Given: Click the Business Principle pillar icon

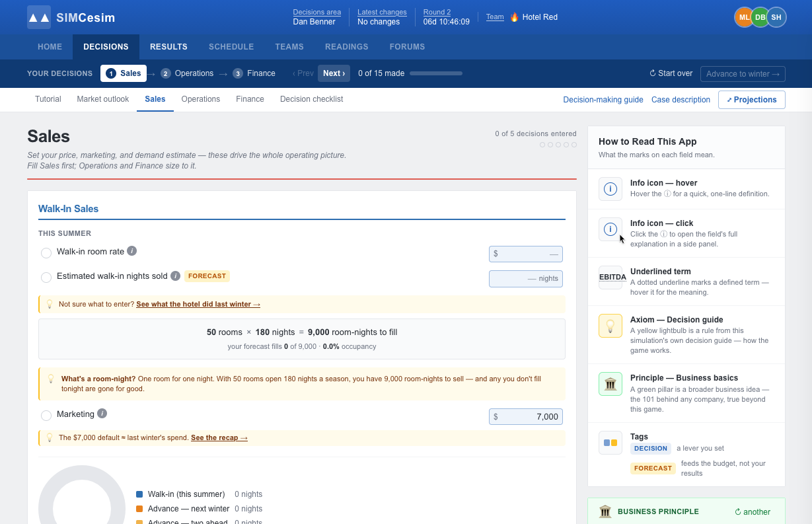Looking at the screenshot, I should click(605, 511).
